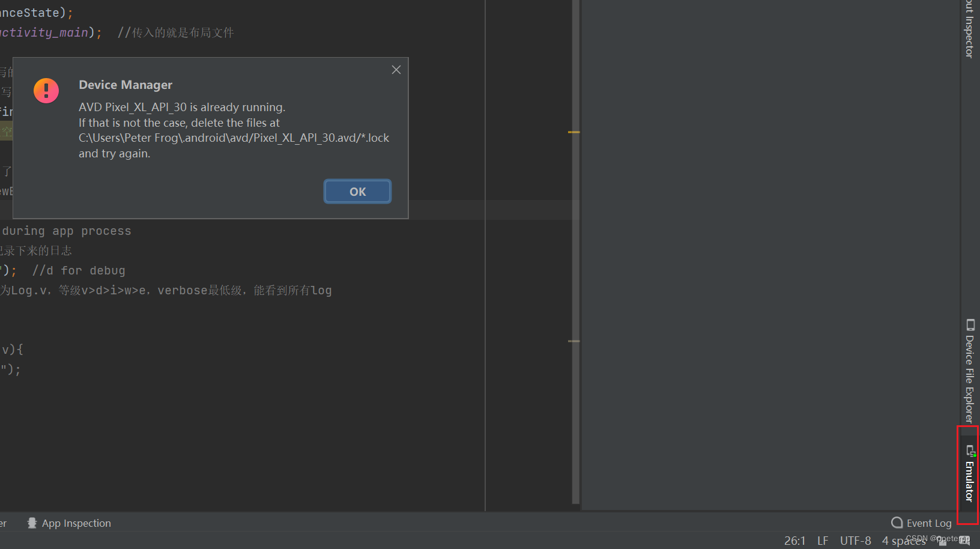
Task: Click the 26:1 caret position indicator
Action: (794, 540)
